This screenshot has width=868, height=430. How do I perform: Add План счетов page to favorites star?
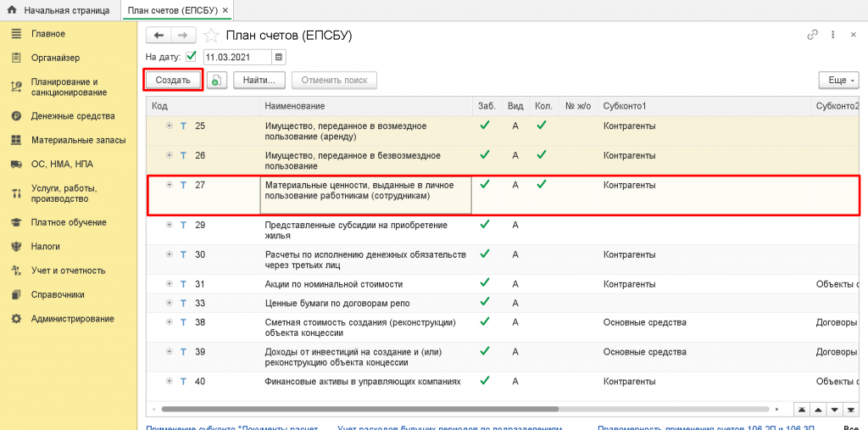[211, 36]
